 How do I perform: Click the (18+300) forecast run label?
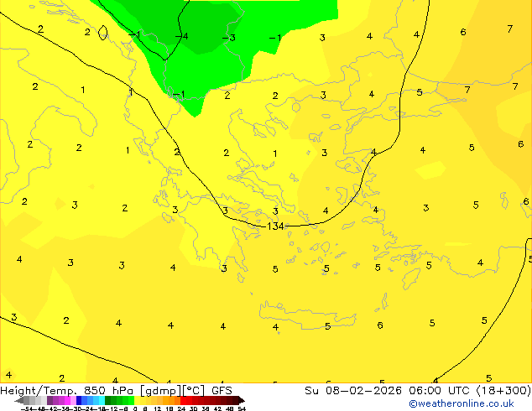tap(503, 391)
